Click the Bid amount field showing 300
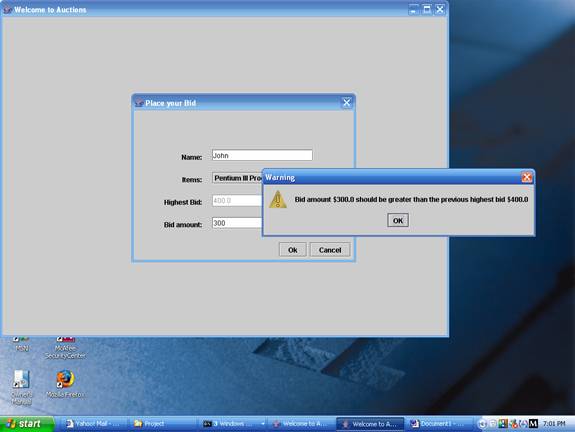This screenshot has height=432, width=575. [237, 223]
